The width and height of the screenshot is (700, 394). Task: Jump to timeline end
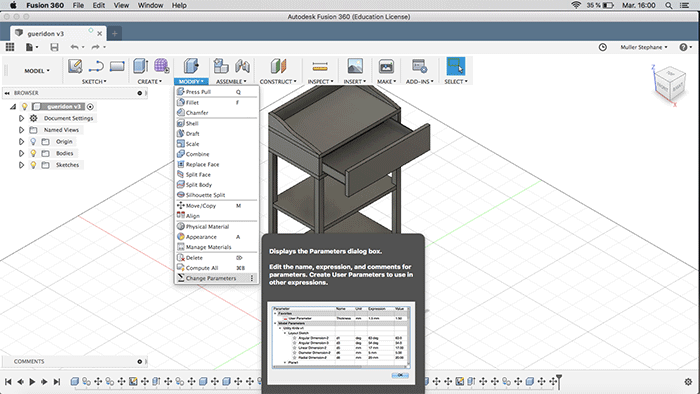(x=57, y=382)
